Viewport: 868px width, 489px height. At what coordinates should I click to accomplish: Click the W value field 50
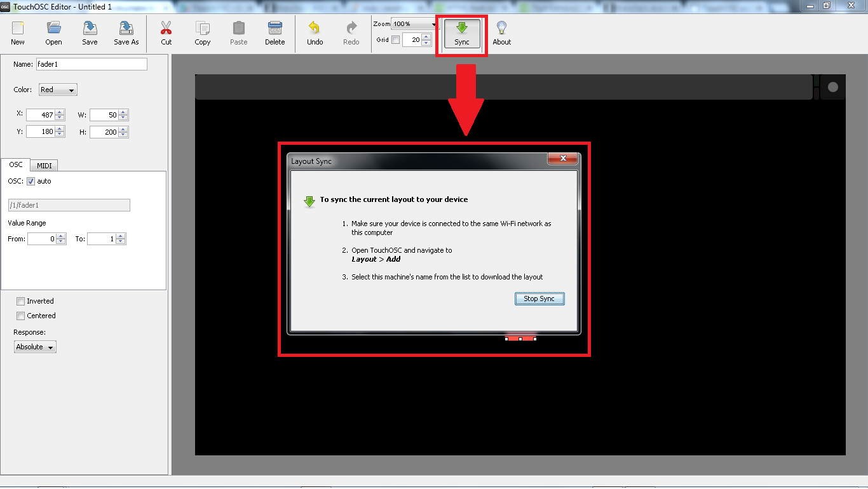click(x=104, y=115)
